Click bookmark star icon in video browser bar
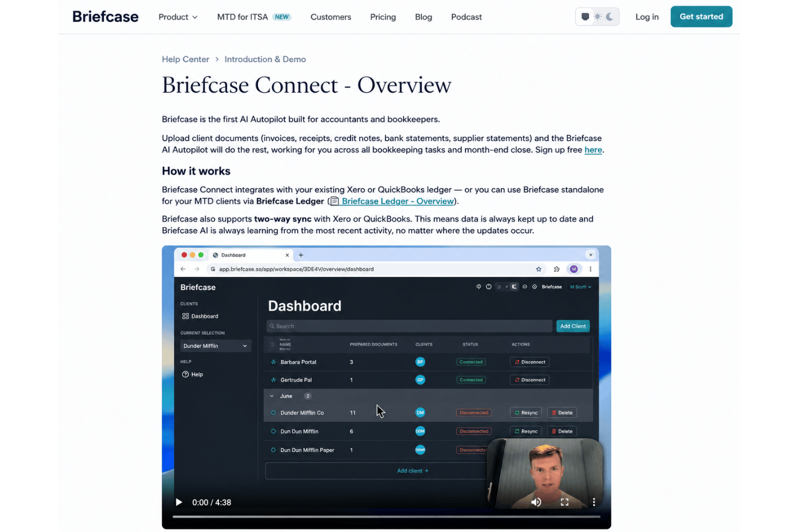The height and width of the screenshot is (532, 798). coord(539,269)
